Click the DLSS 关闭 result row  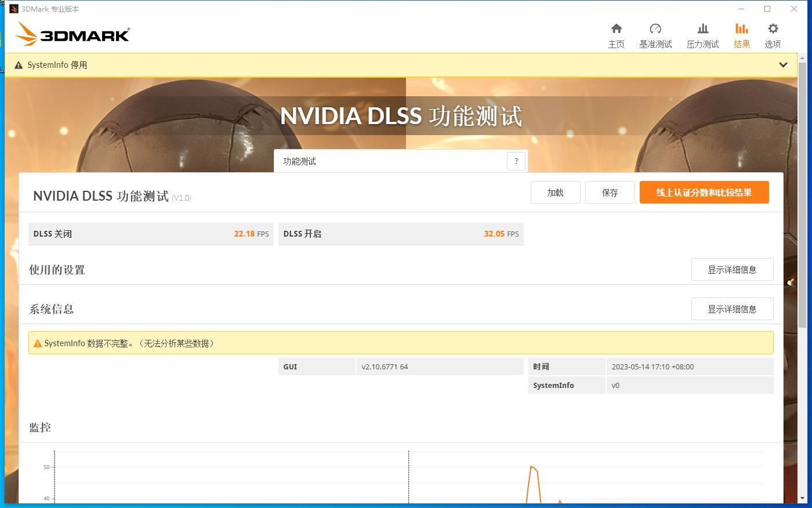[151, 234]
